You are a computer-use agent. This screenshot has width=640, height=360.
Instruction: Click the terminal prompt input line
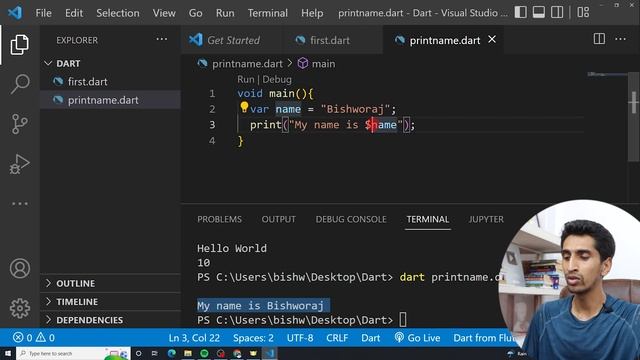coord(302,320)
